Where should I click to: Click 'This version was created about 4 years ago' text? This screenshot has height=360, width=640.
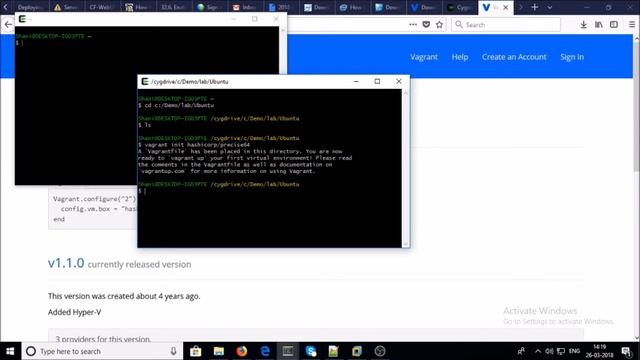click(124, 296)
